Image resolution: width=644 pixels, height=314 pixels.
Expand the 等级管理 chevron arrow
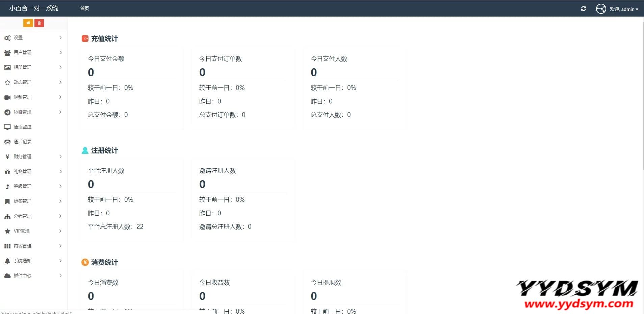coord(60,186)
